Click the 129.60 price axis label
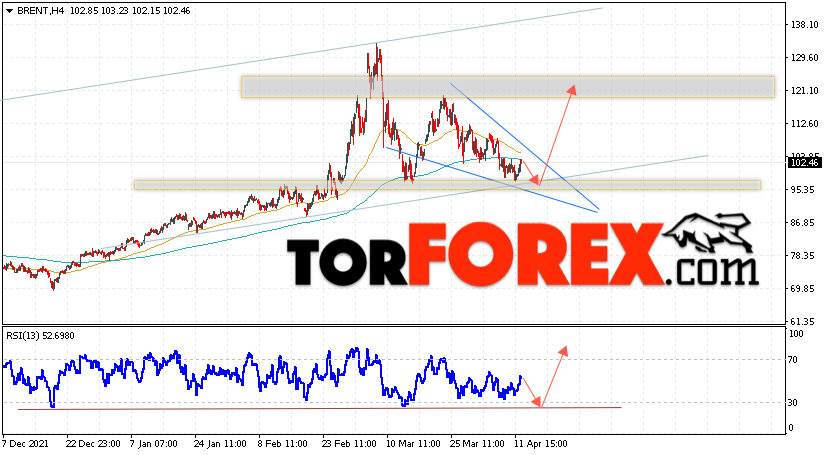 [x=804, y=58]
